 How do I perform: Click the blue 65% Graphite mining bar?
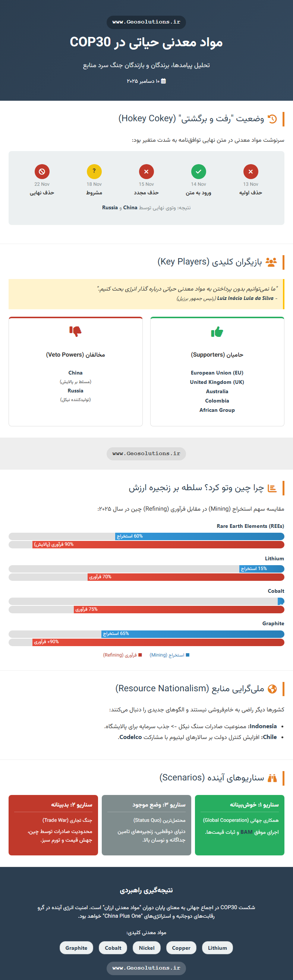[x=193, y=633]
